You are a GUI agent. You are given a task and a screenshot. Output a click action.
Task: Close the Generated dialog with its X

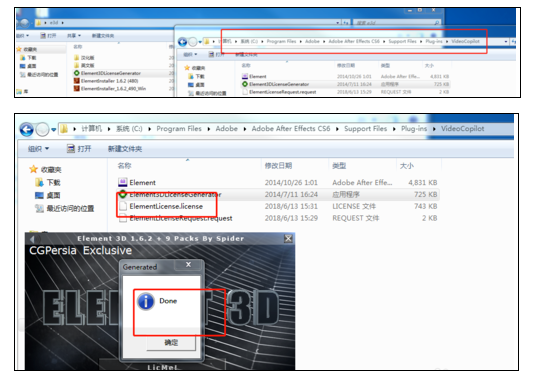[188, 265]
